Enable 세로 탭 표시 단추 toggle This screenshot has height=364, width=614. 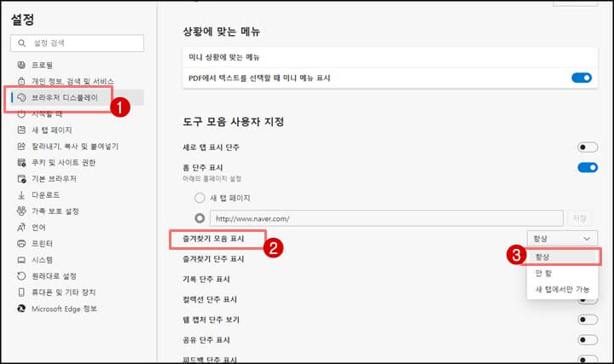(x=588, y=147)
